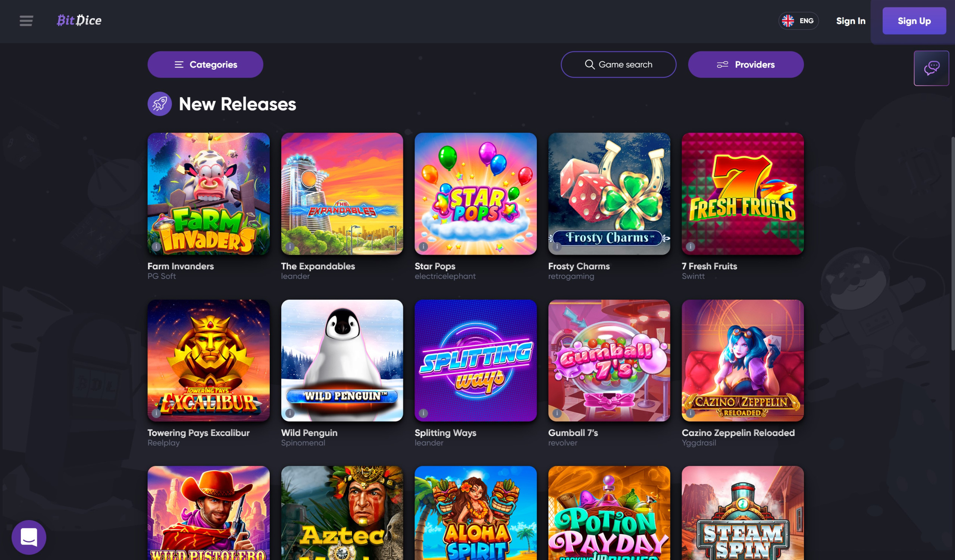
Task: Show info for Gumball 7's
Action: 557,413
